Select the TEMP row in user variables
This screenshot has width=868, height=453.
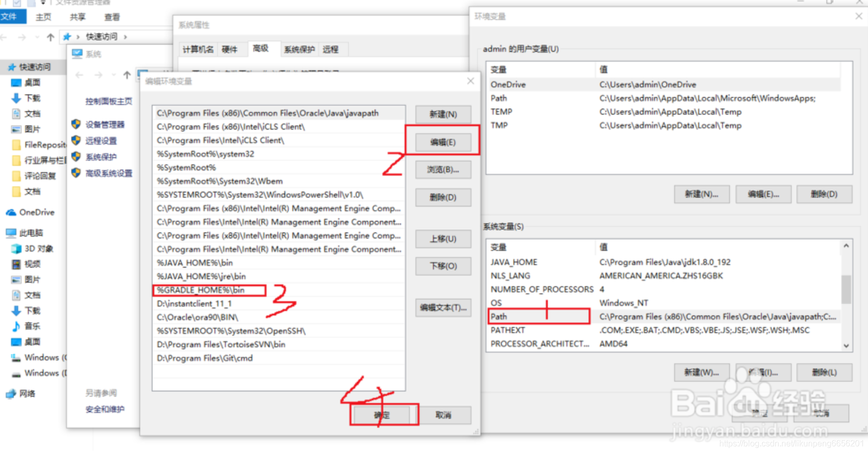pyautogui.click(x=663, y=112)
